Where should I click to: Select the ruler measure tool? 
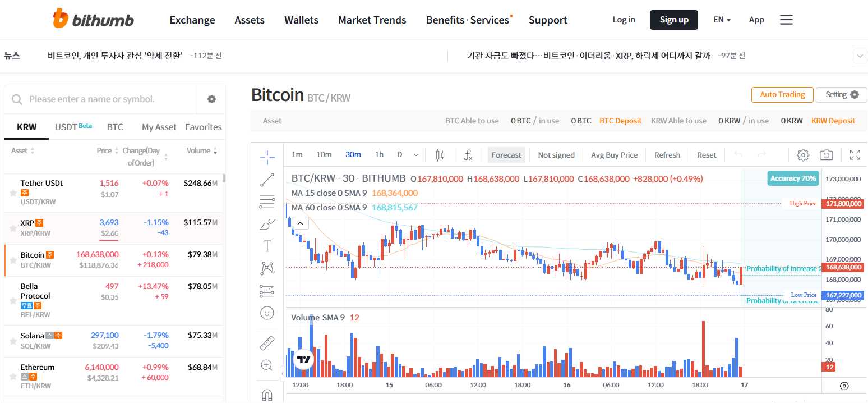click(267, 343)
